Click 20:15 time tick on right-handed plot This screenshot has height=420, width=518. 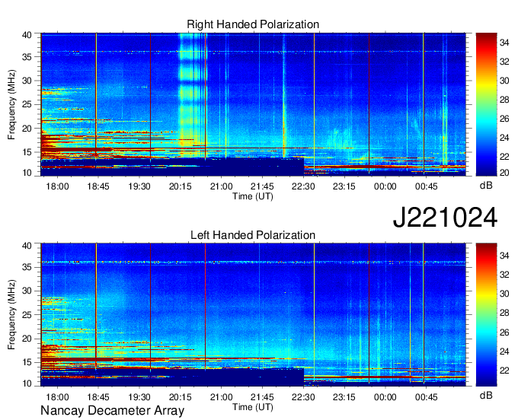point(181,186)
